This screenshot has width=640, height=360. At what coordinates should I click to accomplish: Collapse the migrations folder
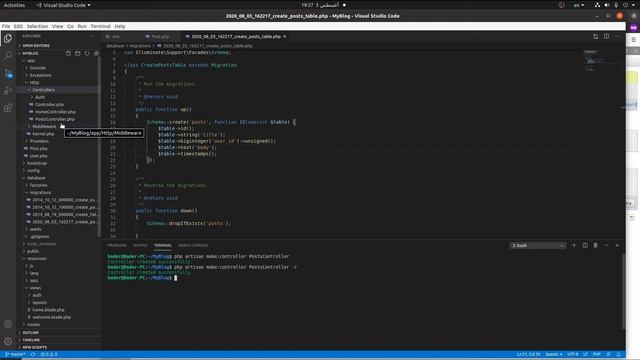40,193
